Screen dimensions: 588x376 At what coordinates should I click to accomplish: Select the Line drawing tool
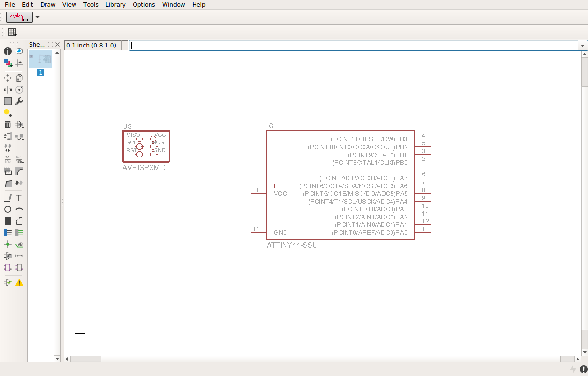pos(8,198)
